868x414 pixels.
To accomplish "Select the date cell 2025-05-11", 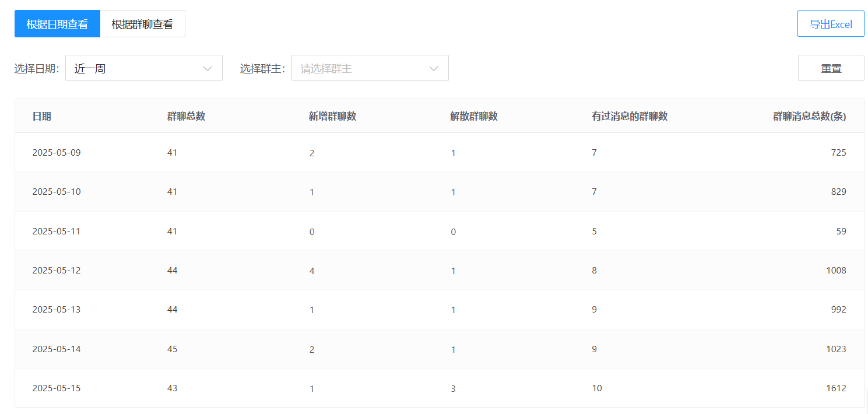I will tap(57, 231).
